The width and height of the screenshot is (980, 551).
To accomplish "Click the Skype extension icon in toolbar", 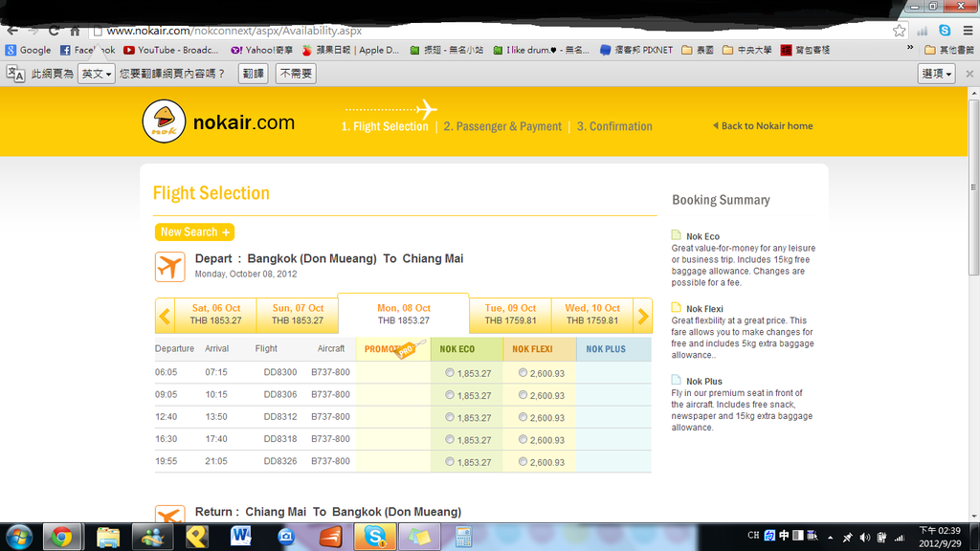I will [x=945, y=31].
